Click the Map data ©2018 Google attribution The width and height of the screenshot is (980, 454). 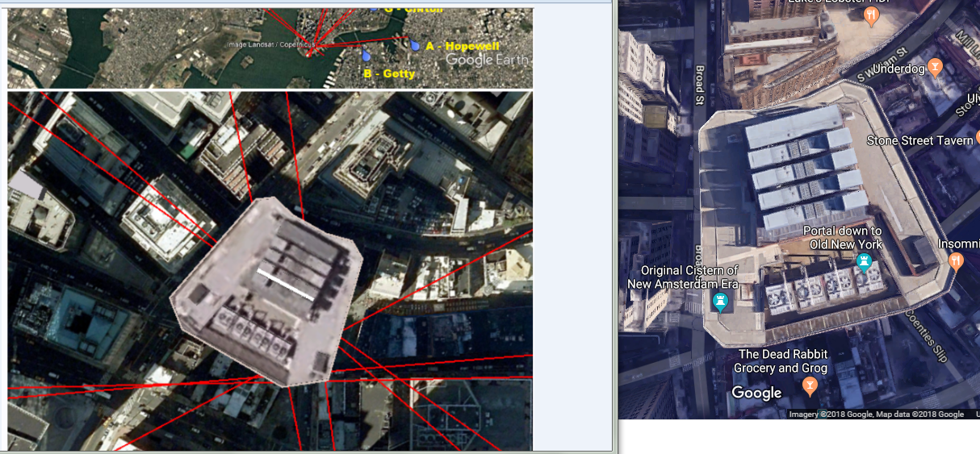click(x=927, y=414)
